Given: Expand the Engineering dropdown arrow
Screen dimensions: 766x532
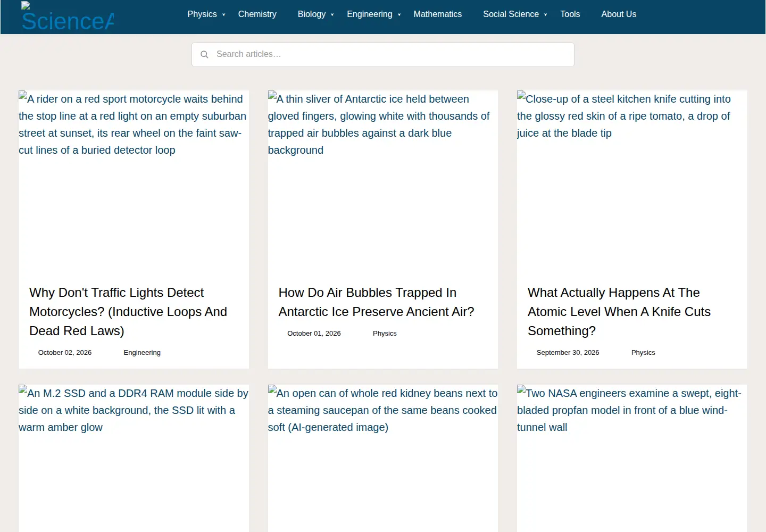Looking at the screenshot, I should click(x=399, y=15).
